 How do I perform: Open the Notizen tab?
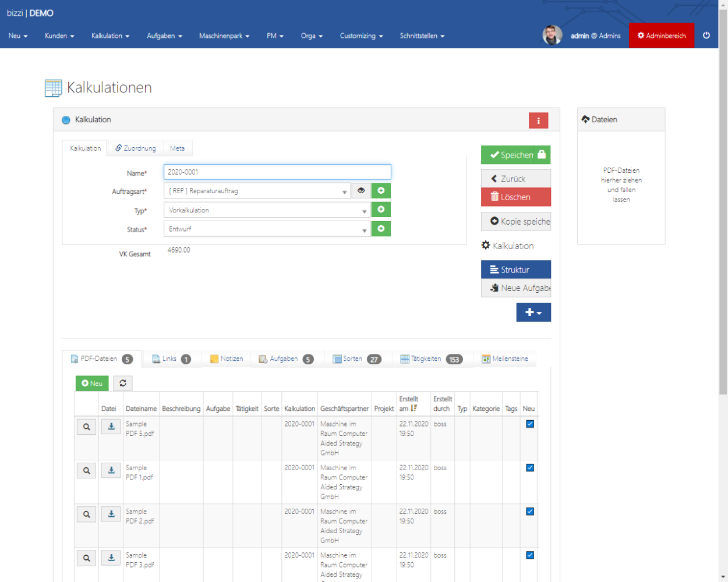tap(227, 359)
